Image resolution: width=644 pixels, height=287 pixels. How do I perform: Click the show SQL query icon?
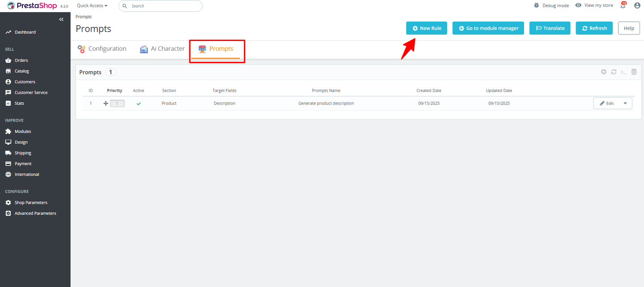pos(624,72)
